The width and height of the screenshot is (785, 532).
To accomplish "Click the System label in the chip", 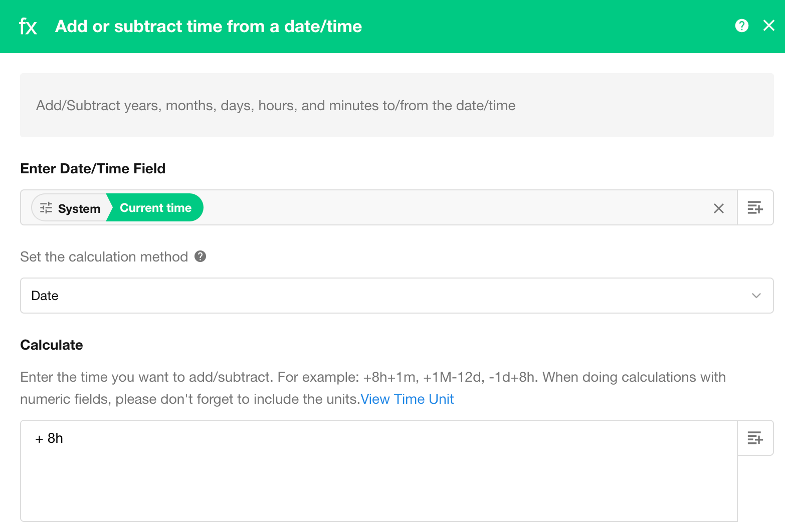I will tap(79, 208).
